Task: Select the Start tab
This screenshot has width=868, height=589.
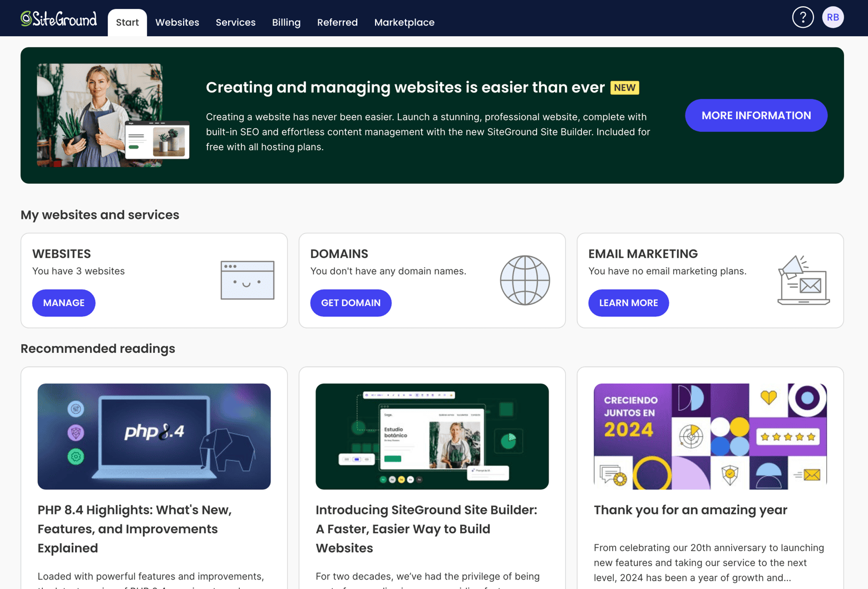Action: (127, 22)
